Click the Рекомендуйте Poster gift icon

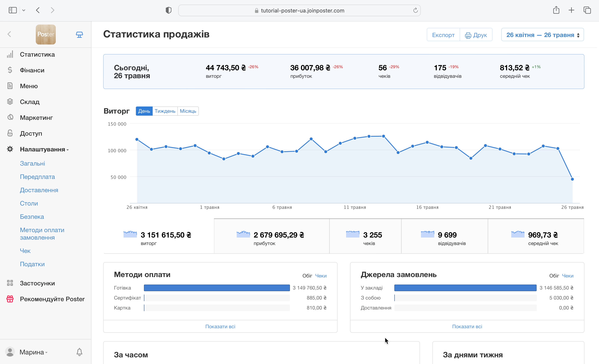tap(10, 299)
